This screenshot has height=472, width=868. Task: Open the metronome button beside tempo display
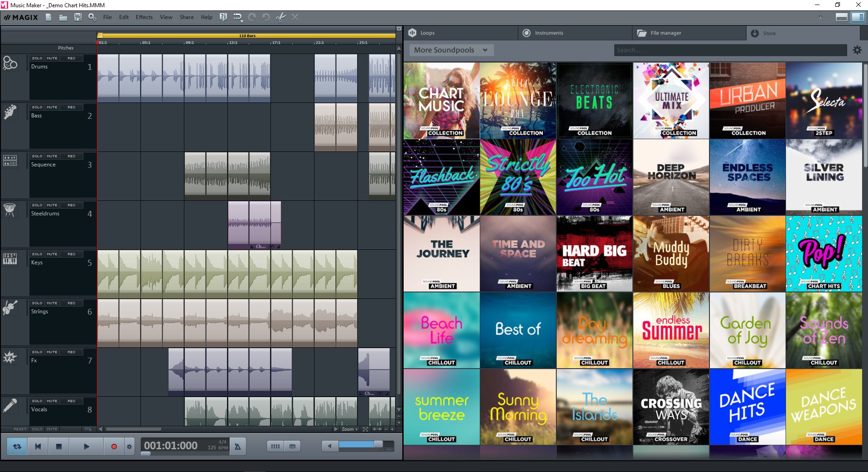237,447
